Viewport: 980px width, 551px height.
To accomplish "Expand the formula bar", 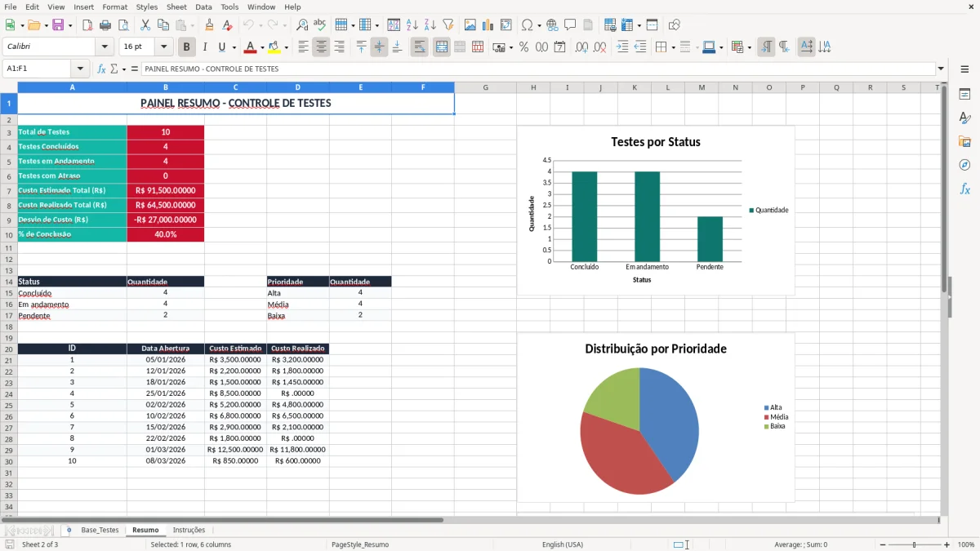I will [941, 69].
